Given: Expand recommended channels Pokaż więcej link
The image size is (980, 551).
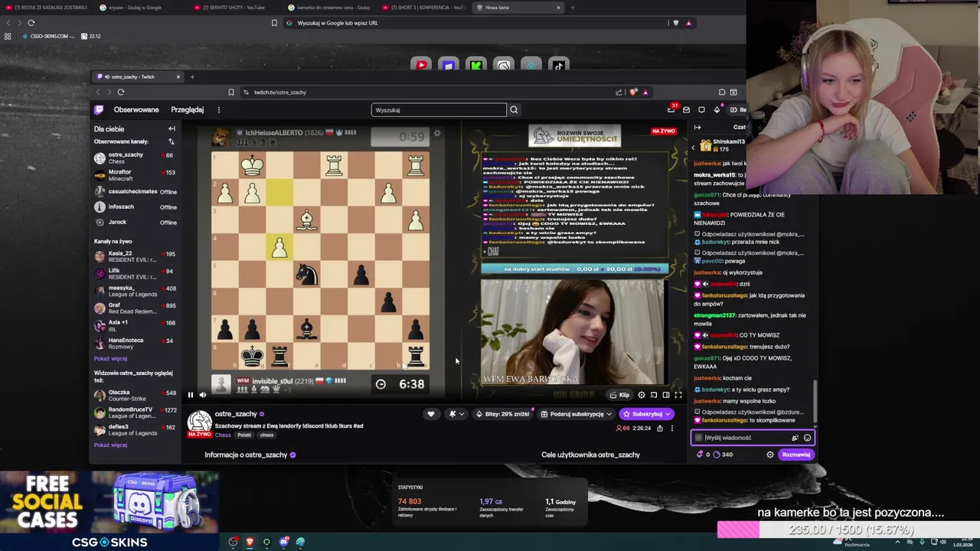Looking at the screenshot, I should [x=110, y=445].
